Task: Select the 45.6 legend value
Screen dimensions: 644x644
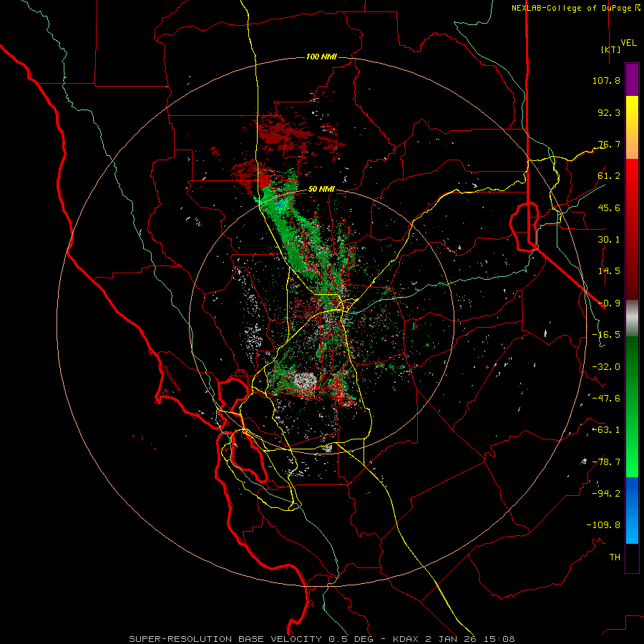Action: pyautogui.click(x=609, y=208)
